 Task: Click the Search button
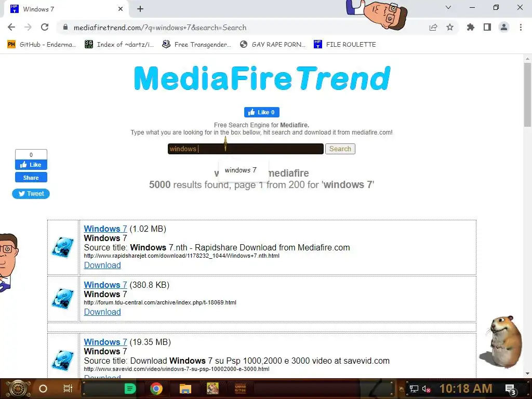point(340,149)
